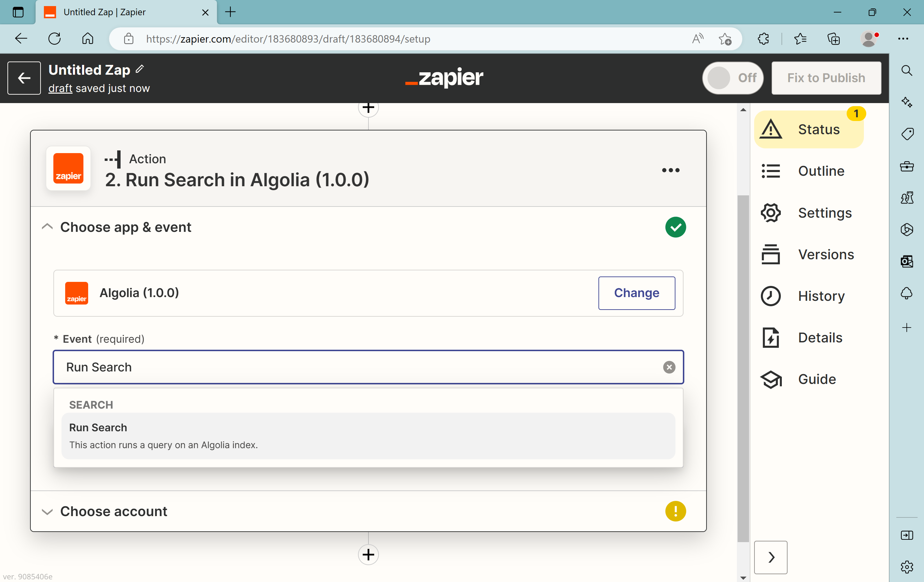This screenshot has height=582, width=924.
Task: Click the History clock icon
Action: [771, 296]
